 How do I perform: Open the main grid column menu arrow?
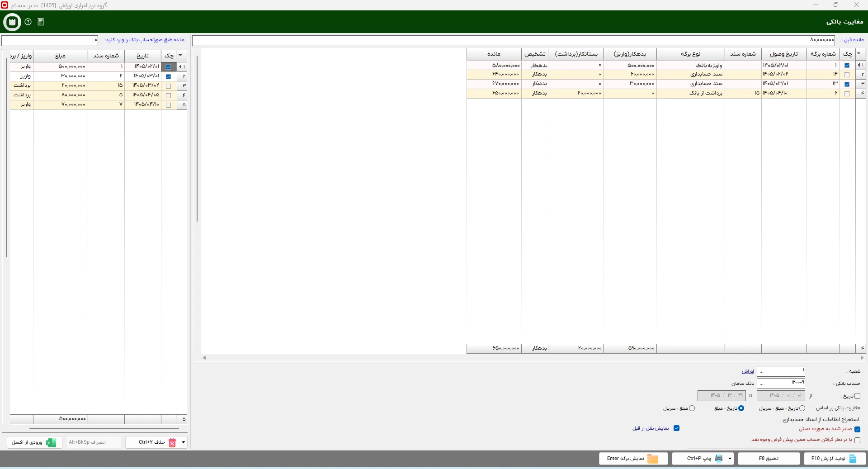click(x=859, y=54)
